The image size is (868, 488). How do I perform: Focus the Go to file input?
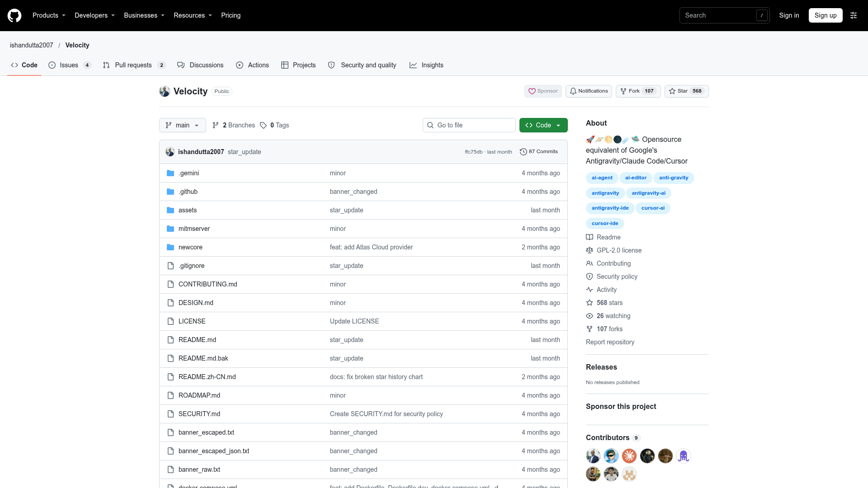point(469,125)
